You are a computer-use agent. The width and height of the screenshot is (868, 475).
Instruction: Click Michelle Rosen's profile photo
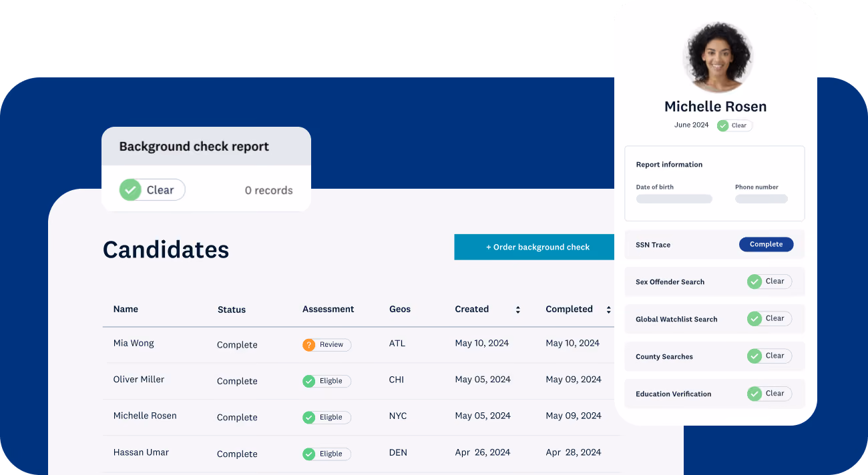tap(718, 57)
